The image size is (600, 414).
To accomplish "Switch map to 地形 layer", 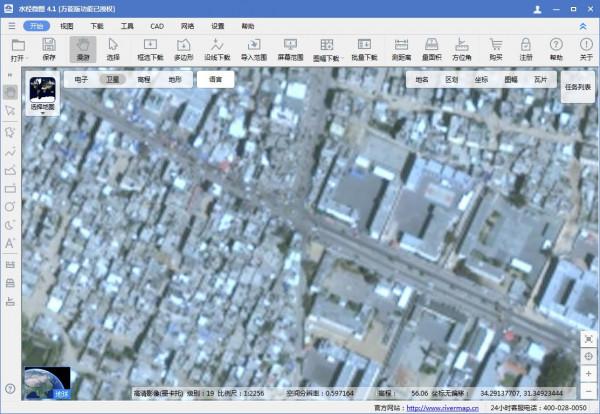I will click(x=175, y=79).
